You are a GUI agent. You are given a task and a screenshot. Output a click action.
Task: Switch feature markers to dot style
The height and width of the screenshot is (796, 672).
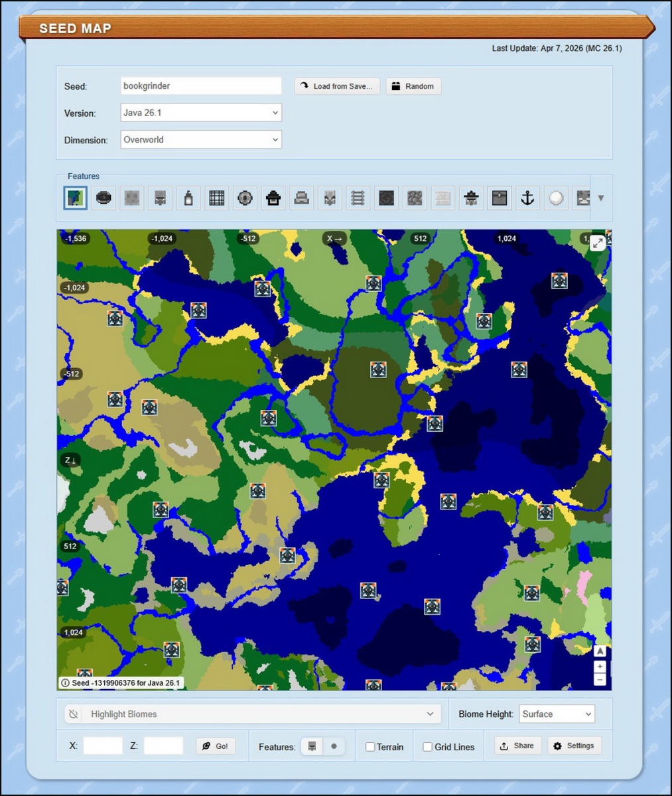(334, 746)
